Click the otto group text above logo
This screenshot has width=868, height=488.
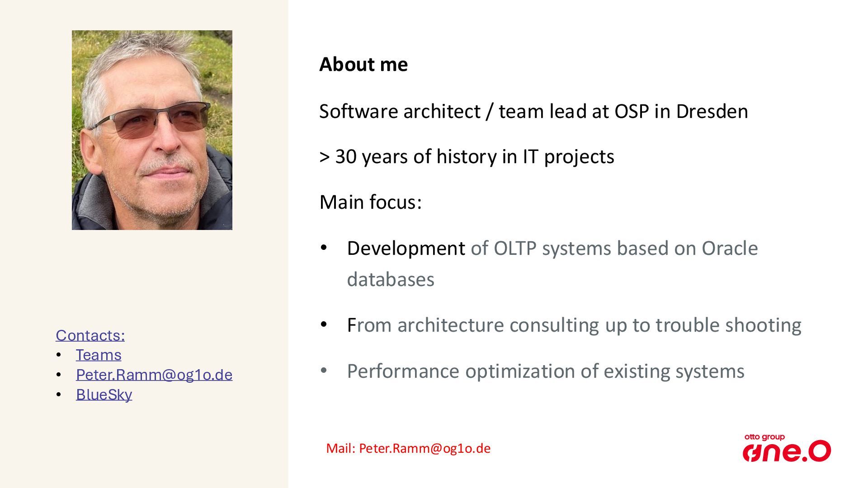point(764,437)
